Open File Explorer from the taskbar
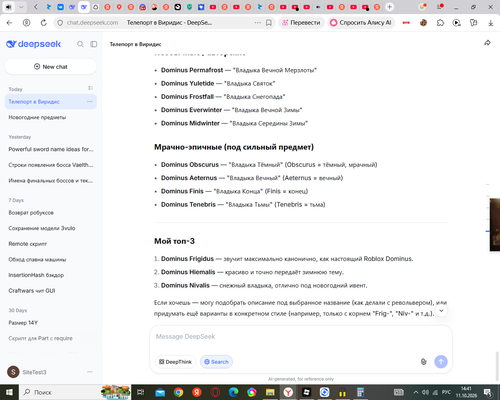This screenshot has height=400, width=500. [x=270, y=392]
